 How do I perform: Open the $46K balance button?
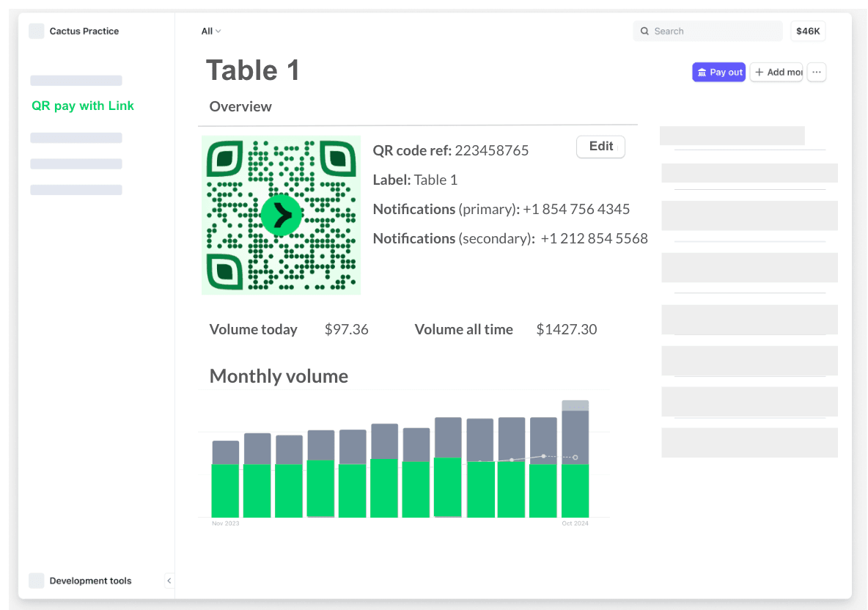(808, 31)
